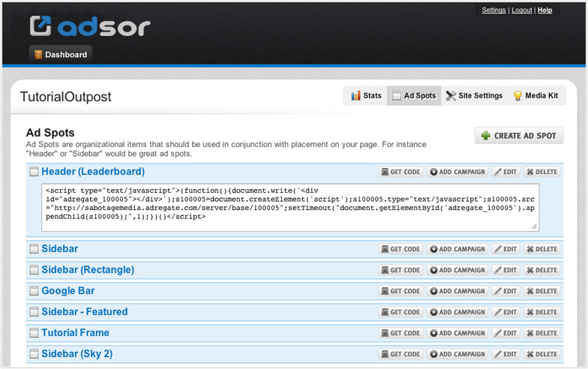Image resolution: width=588 pixels, height=369 pixels.
Task: Click the green plus icon on Create Ad Spot
Action: 486,135
